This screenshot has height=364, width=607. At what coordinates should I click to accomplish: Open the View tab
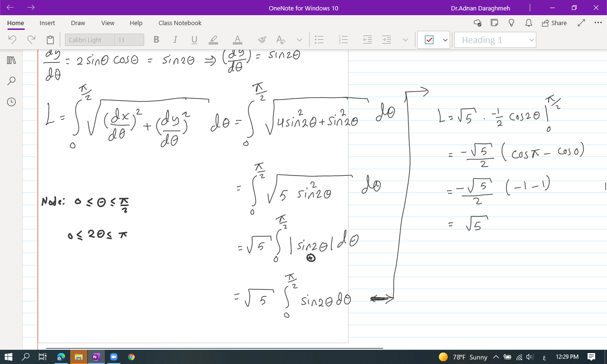pyautogui.click(x=108, y=23)
